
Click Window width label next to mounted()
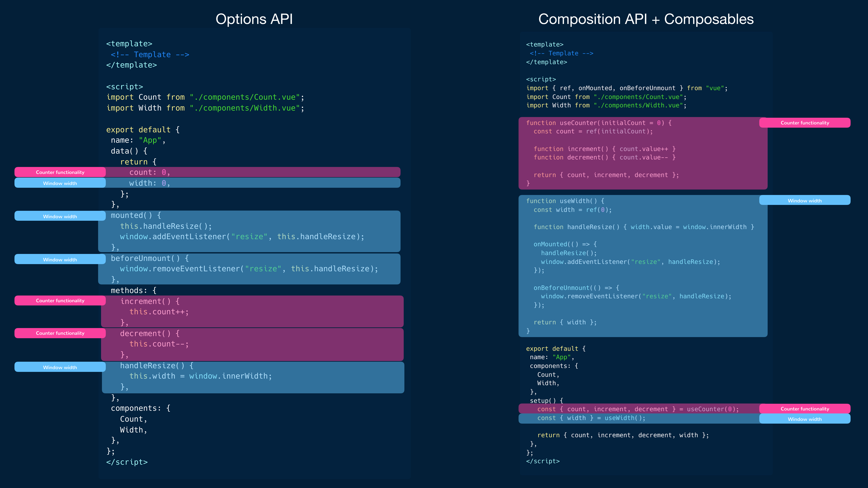tap(60, 216)
